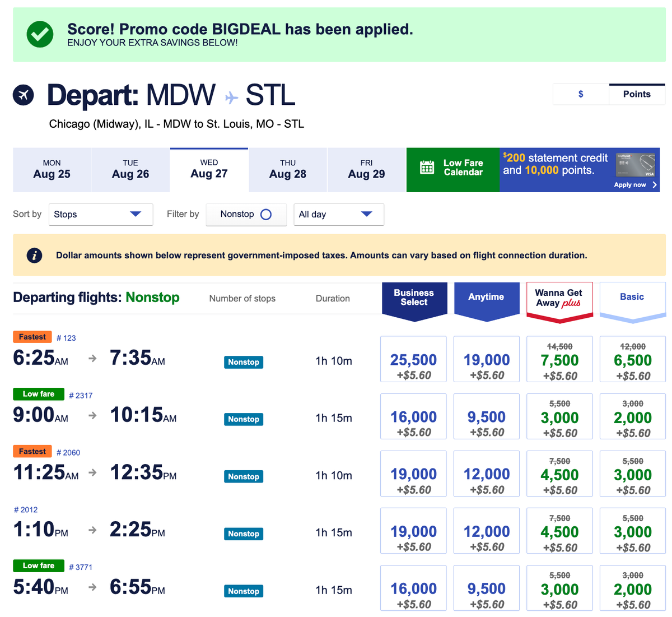Click Nonstop badge for the 6:25AM flight

pyautogui.click(x=244, y=362)
